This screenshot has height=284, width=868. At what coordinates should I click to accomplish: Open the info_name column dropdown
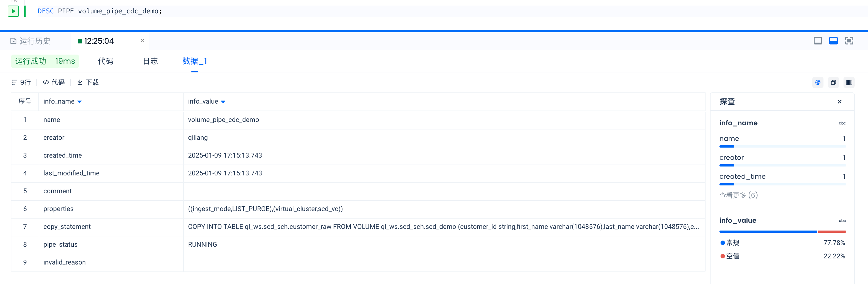click(80, 102)
